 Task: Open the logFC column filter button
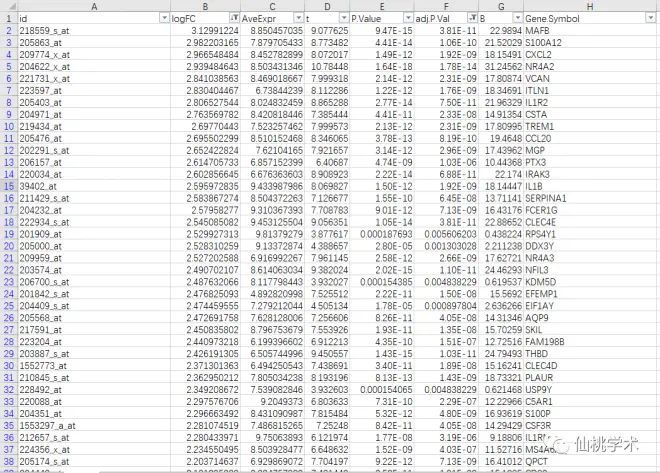pyautogui.click(x=234, y=18)
